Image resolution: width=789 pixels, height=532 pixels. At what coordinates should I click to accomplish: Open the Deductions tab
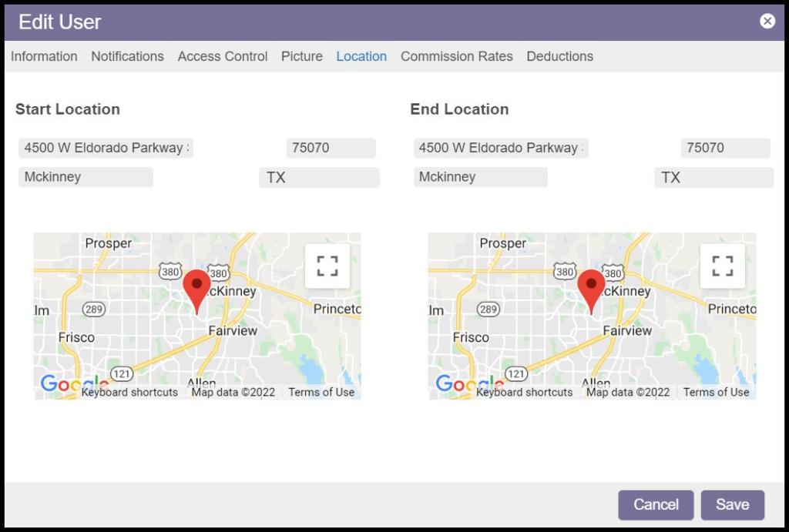(559, 56)
